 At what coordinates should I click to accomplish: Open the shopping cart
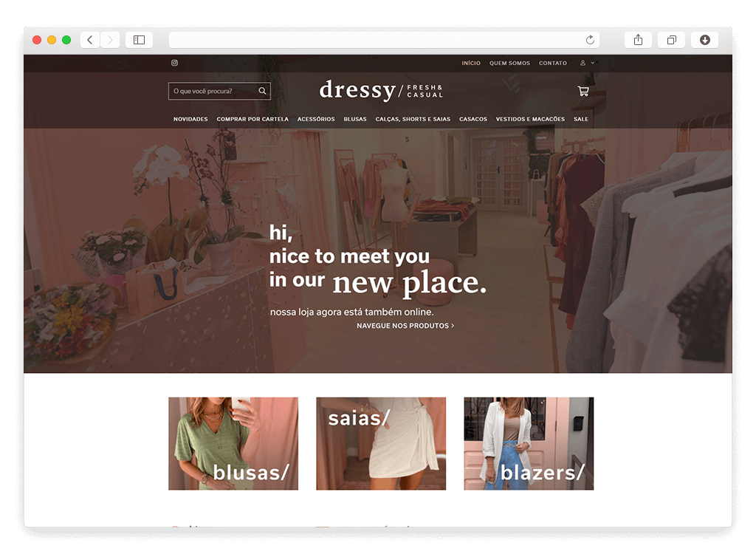coord(583,92)
